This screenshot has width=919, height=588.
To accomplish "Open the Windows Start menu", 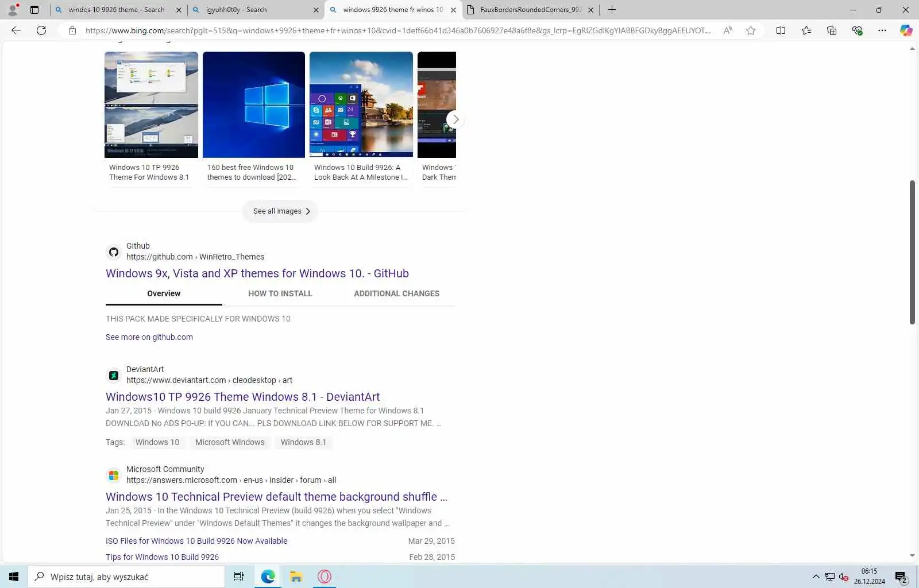I will (14, 577).
